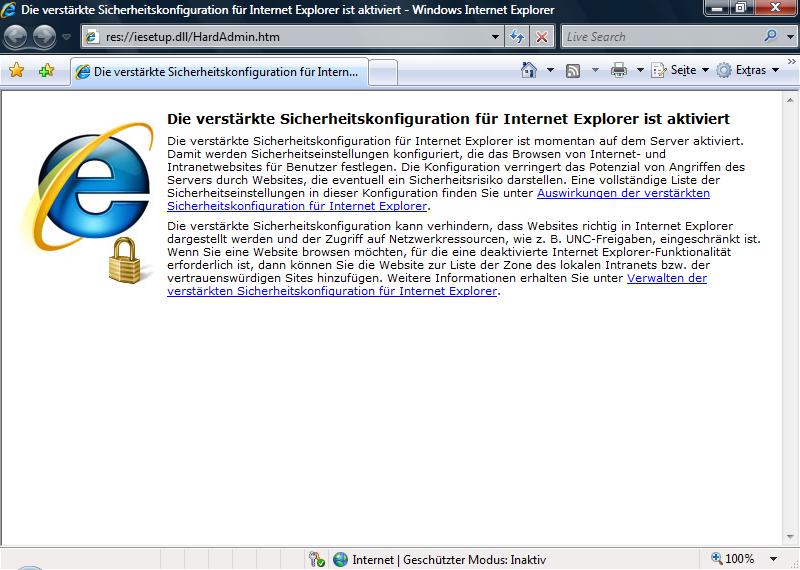Expand the zoom level dropdown arrow
The image size is (800, 570).
[773, 559]
